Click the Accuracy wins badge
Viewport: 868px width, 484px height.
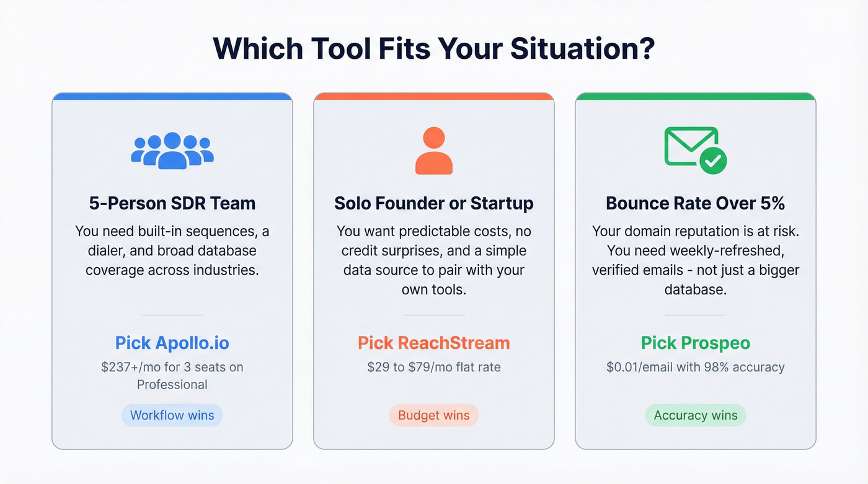coord(696,415)
